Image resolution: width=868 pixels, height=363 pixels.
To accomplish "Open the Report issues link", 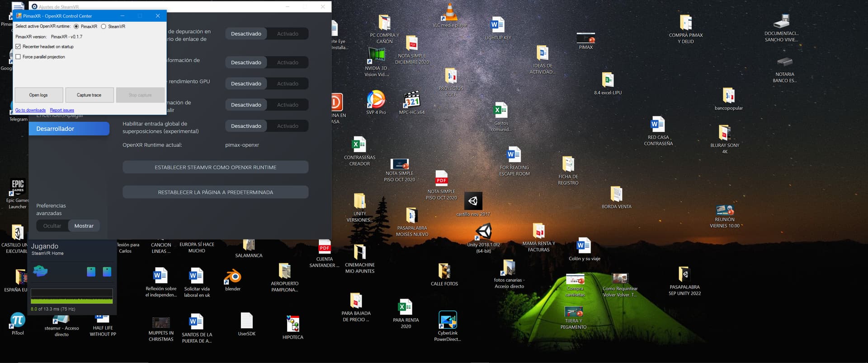I will tap(62, 110).
